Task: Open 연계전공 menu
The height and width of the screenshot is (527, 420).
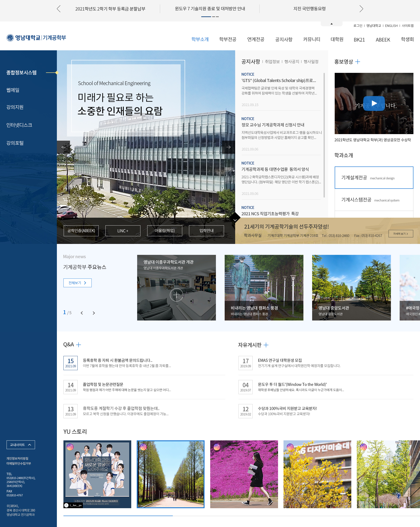Action: point(255,39)
